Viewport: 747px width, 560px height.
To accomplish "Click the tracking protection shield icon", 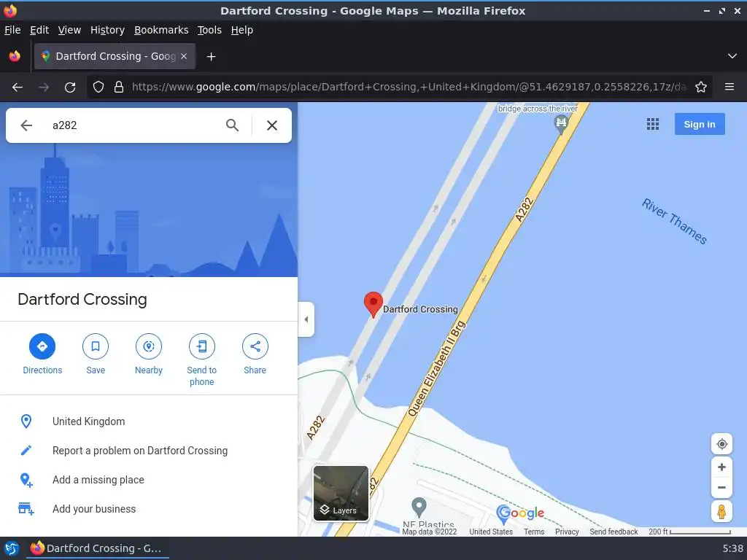I will [x=98, y=87].
